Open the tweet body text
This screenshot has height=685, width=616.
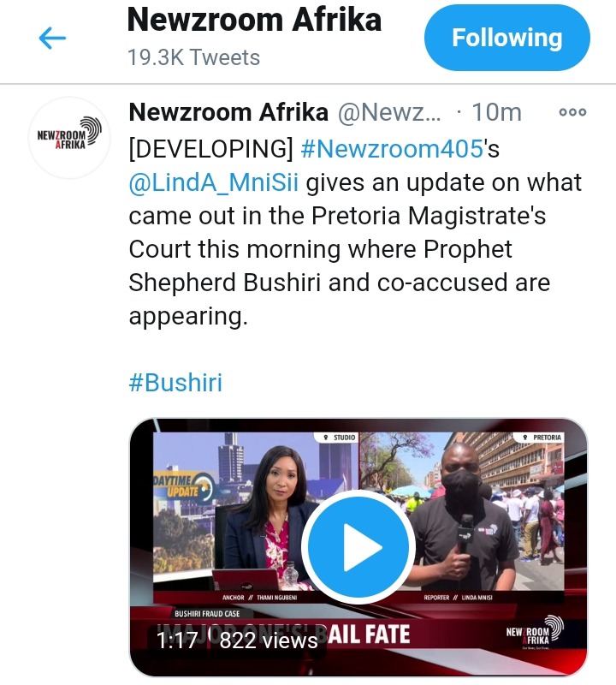[x=355, y=232]
